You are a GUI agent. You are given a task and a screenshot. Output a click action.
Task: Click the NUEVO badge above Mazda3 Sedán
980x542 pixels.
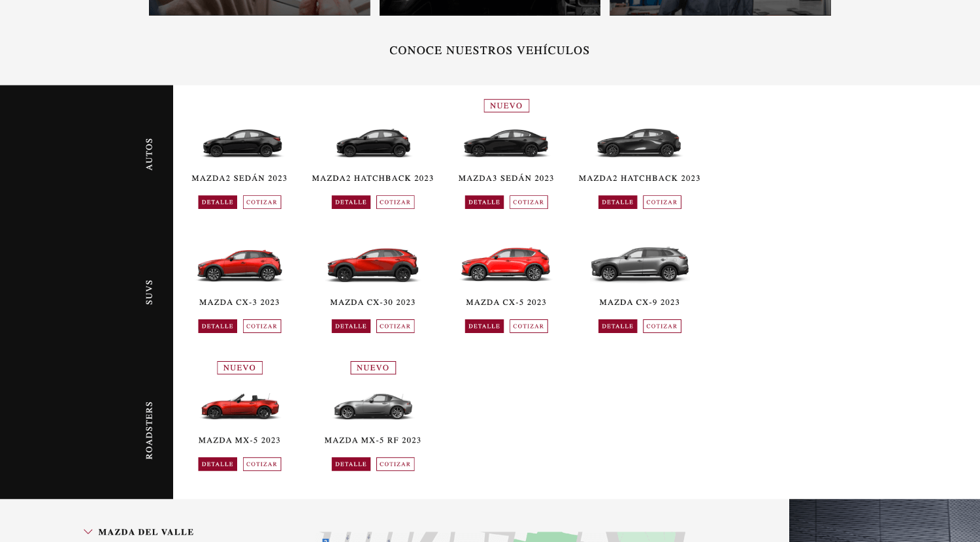click(x=506, y=106)
